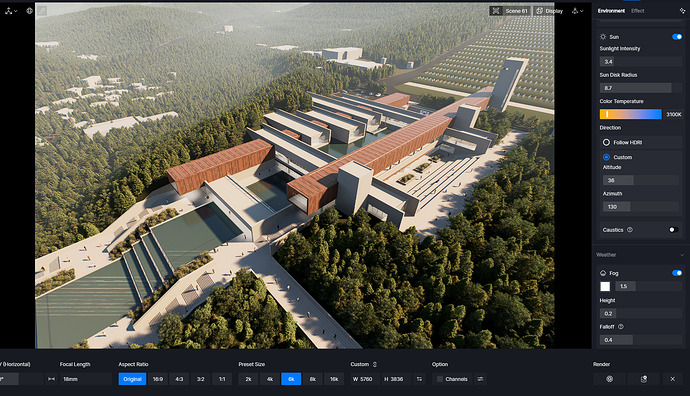The image size is (690, 396).
Task: Select the Follow HDRI radio option
Action: 606,142
